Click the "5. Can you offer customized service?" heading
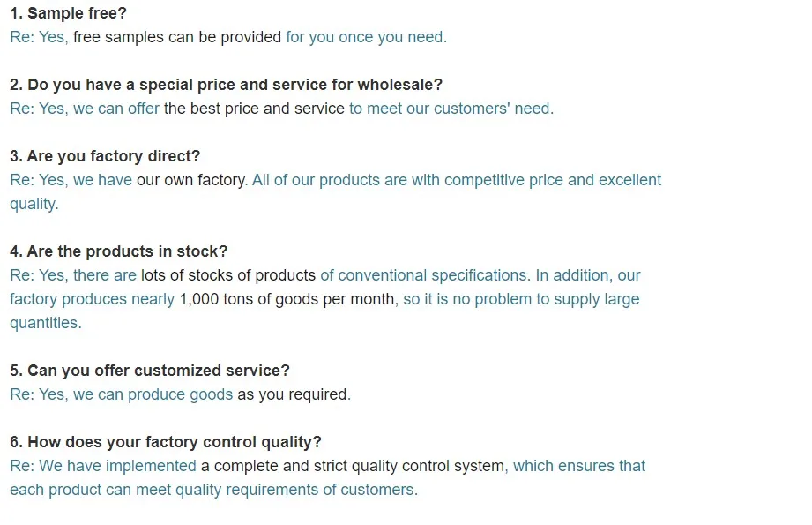Viewport: 812px width, 525px height. click(150, 371)
